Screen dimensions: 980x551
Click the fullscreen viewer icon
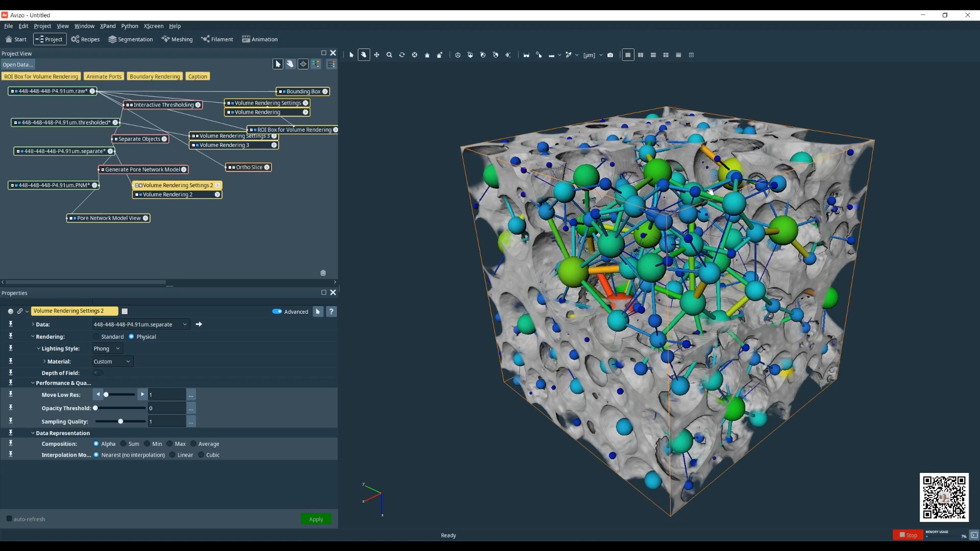pos(691,55)
